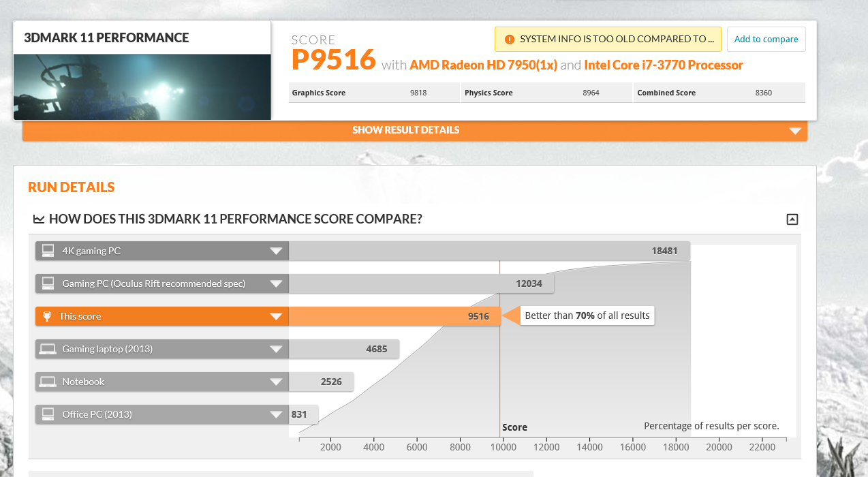
Task: Click the 3DMark 11 benchmark thumbnail image
Action: (142, 87)
